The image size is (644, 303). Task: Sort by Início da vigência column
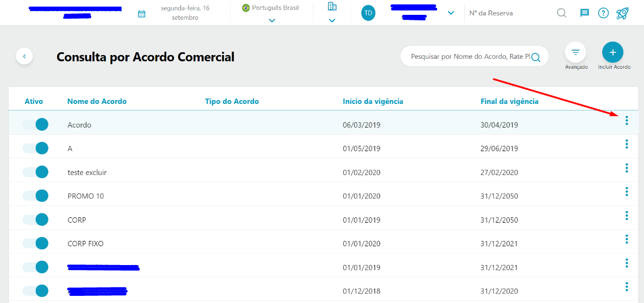[373, 101]
